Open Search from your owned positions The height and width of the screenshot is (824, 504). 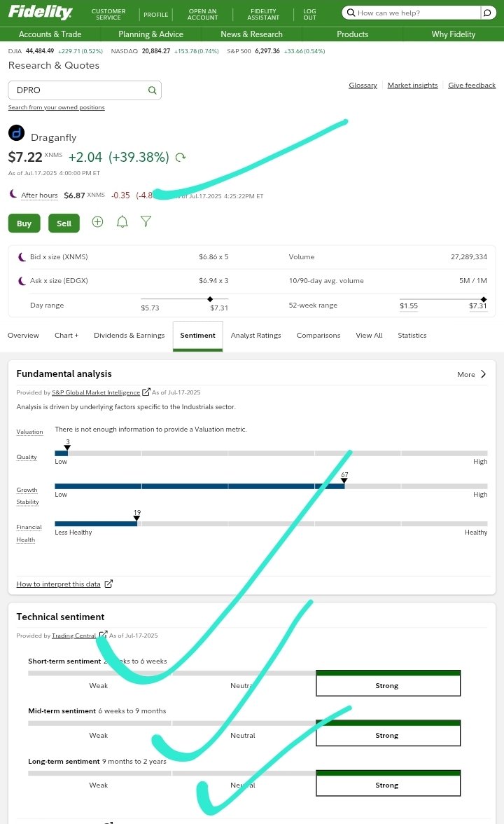click(56, 107)
